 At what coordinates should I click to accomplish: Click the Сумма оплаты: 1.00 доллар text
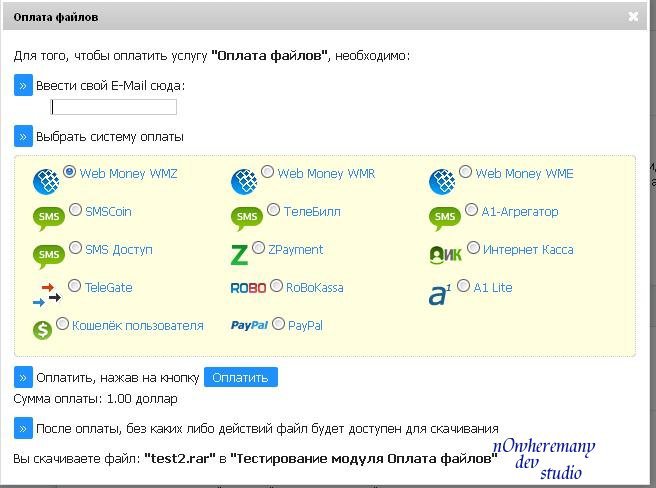coord(95,399)
